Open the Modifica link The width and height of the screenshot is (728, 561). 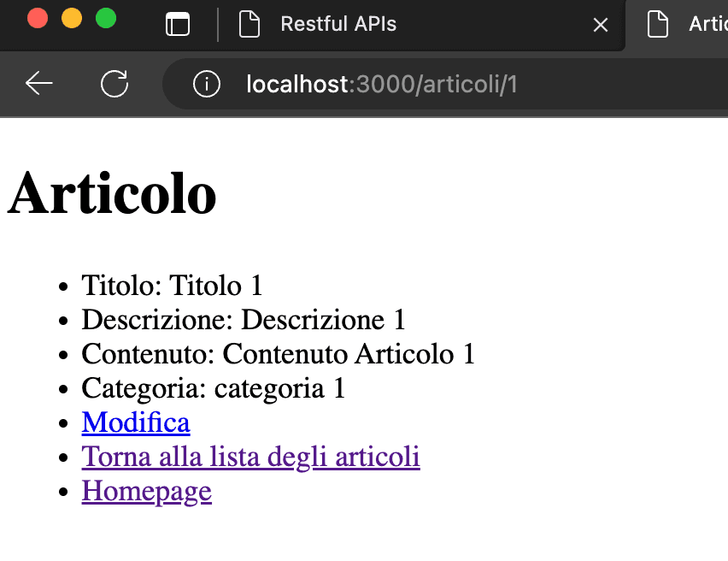(136, 422)
